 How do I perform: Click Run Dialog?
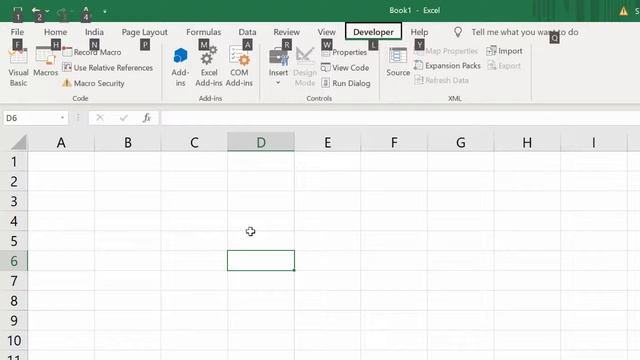[x=346, y=83]
